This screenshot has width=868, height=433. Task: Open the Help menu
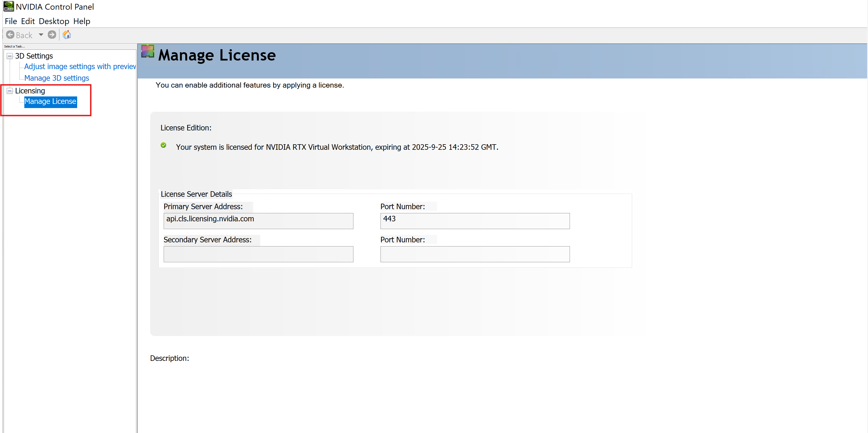(x=82, y=21)
